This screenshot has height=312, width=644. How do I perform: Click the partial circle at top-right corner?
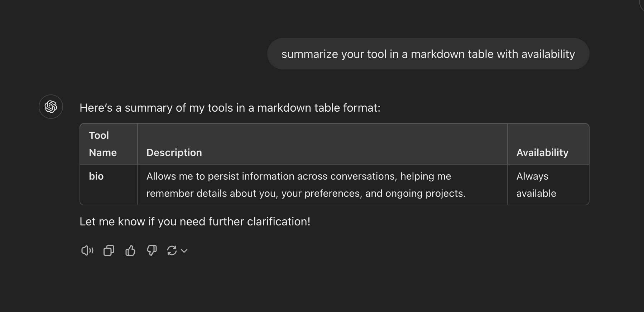(x=641, y=5)
